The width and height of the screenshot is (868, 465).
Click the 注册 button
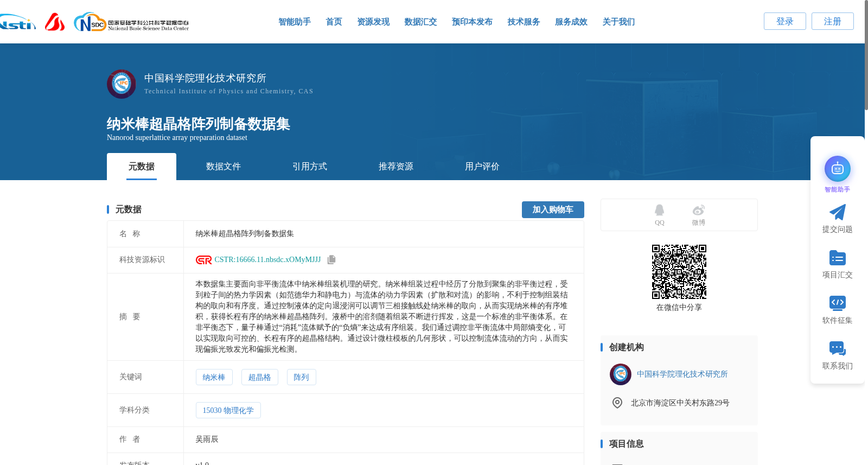[833, 21]
